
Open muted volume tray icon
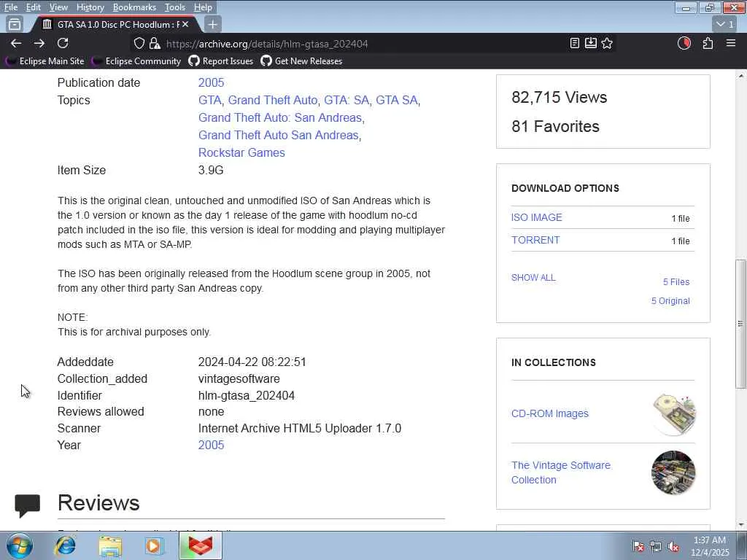click(673, 546)
